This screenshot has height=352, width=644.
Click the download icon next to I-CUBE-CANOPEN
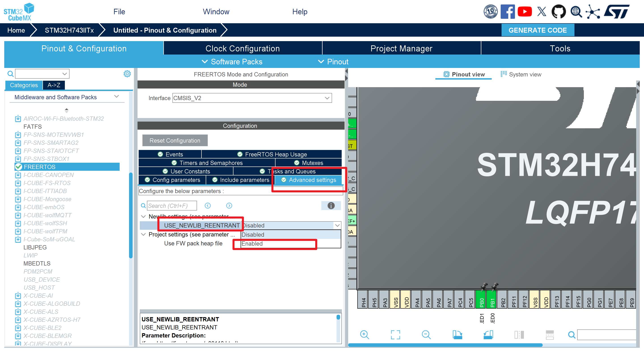(18, 175)
